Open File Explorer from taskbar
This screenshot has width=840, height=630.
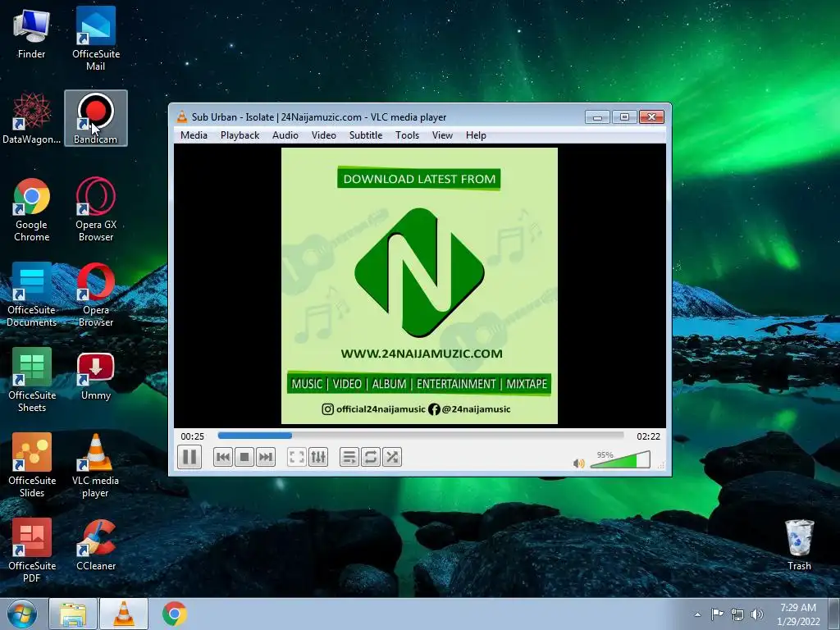73,614
